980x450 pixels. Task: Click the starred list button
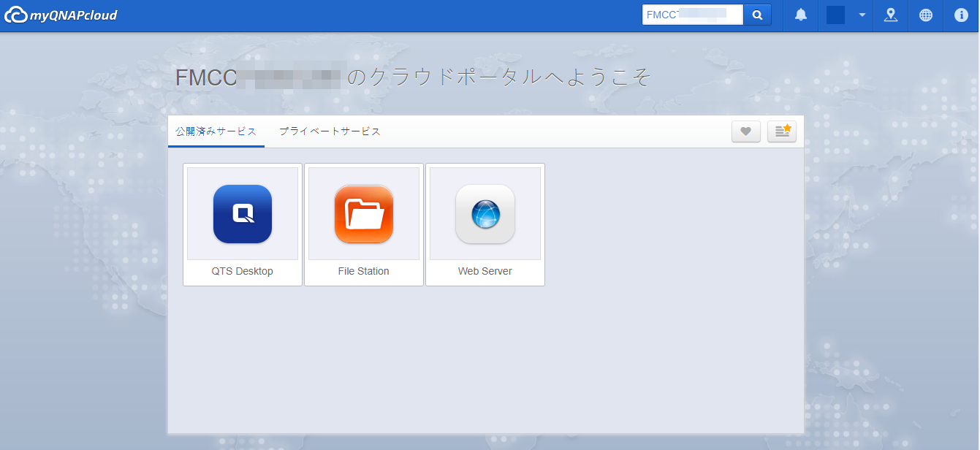[782, 131]
